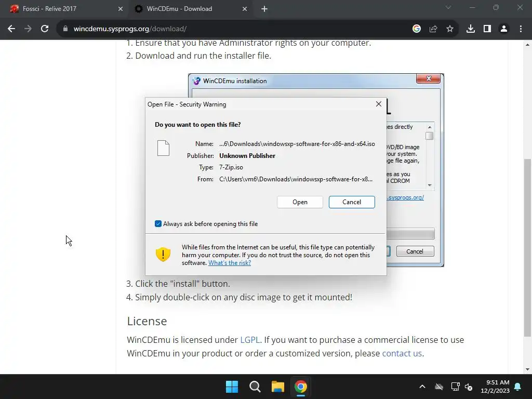532x399 pixels.
Task: Open the notification bell icon
Action: pyautogui.click(x=518, y=387)
